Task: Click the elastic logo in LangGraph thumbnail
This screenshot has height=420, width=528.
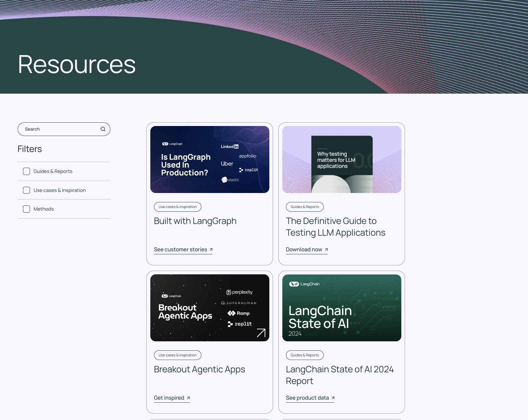Action: (x=230, y=180)
